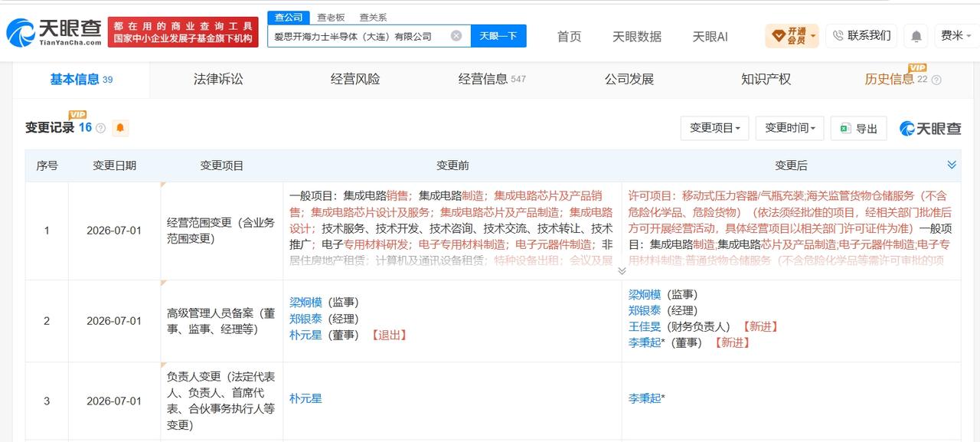This screenshot has height=442, width=980.
Task: Click the orange alert bell beside 变更记录
Action: click(120, 128)
